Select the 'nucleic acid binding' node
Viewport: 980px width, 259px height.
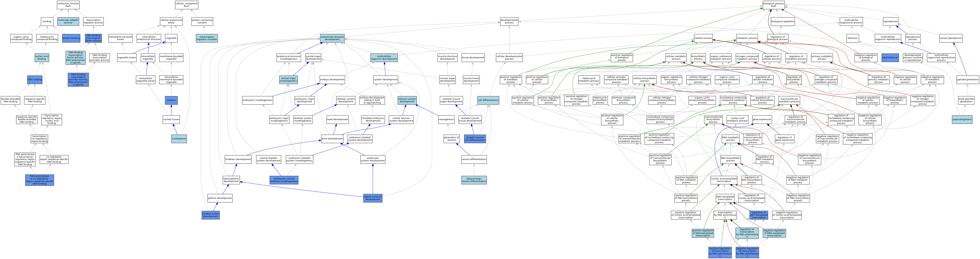pyautogui.click(x=42, y=58)
